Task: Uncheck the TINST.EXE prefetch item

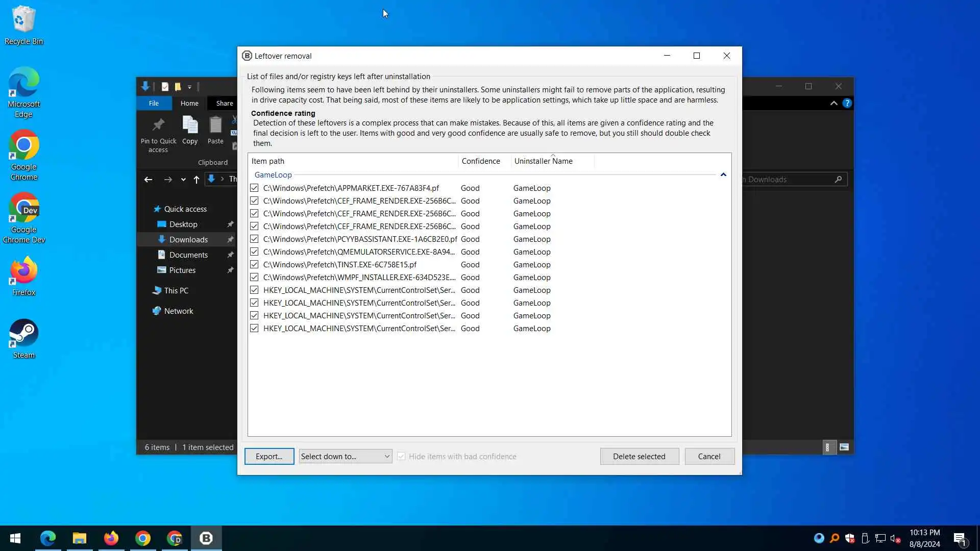Action: coord(254,264)
